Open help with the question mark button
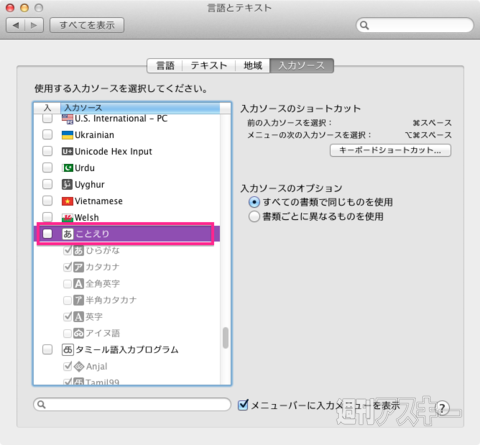 [442, 408]
